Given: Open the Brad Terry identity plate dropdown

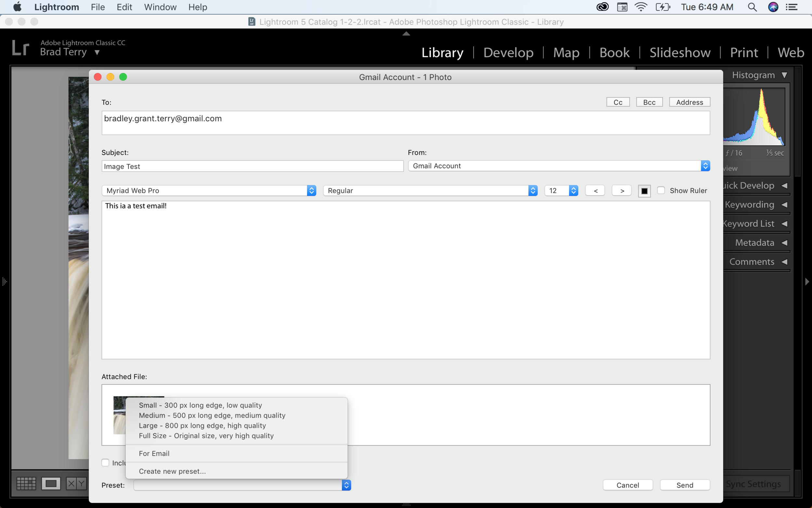Looking at the screenshot, I should pos(97,52).
